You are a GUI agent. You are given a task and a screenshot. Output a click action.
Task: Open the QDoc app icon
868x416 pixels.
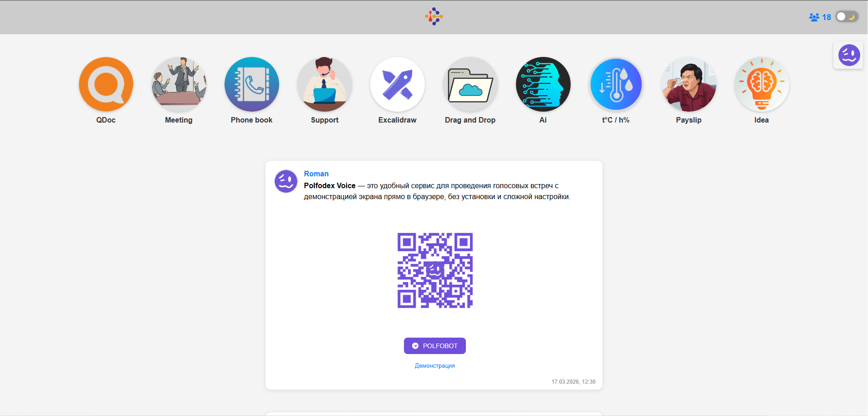pyautogui.click(x=106, y=84)
